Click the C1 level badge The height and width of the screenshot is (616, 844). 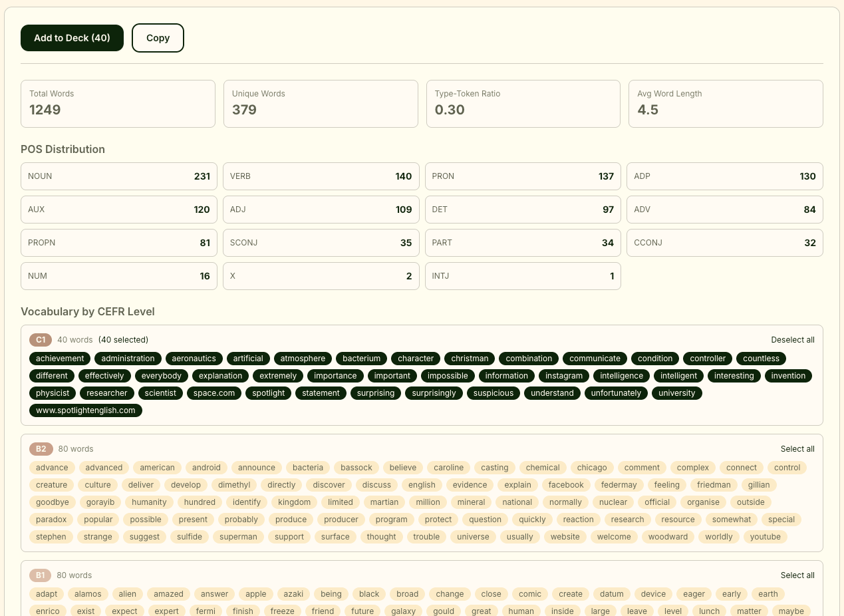[x=41, y=340]
